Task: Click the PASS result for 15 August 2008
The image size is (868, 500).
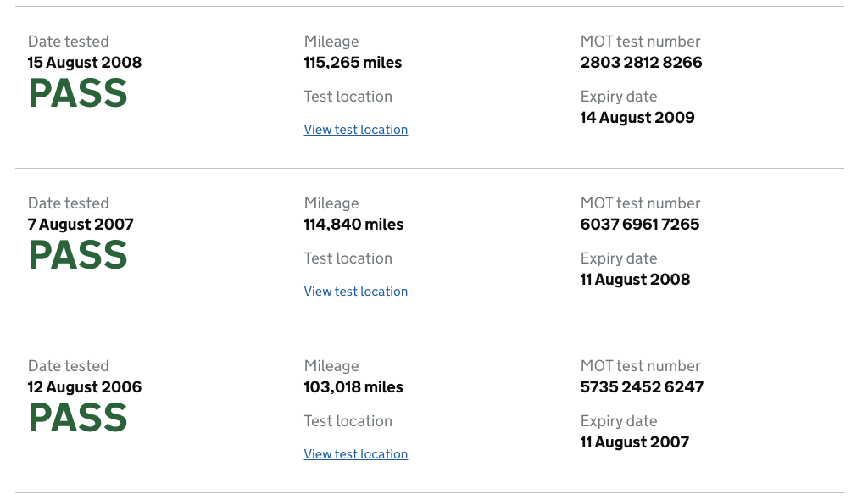Action: (78, 93)
